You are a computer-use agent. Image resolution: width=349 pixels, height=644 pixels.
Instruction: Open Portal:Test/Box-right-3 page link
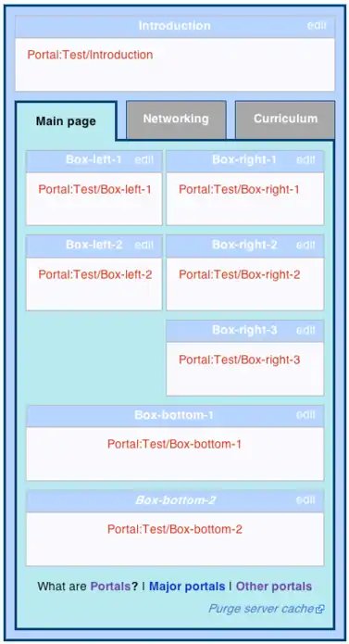click(x=240, y=360)
